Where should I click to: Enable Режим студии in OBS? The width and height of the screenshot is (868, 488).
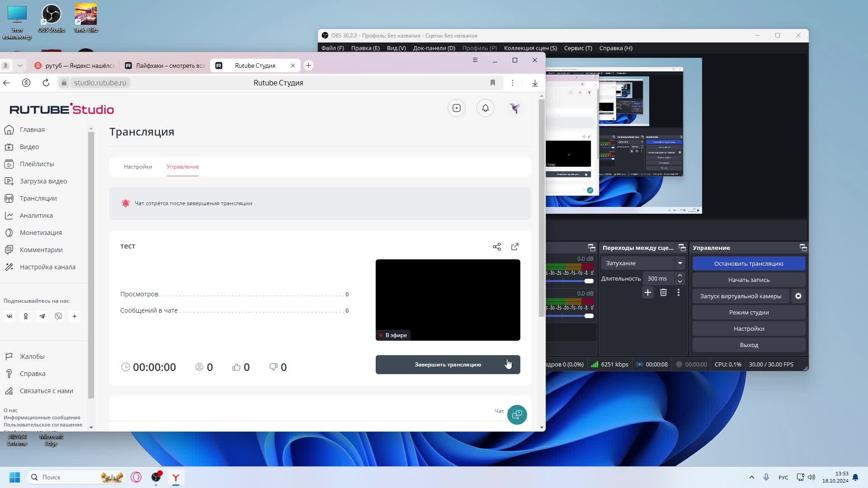tap(749, 312)
